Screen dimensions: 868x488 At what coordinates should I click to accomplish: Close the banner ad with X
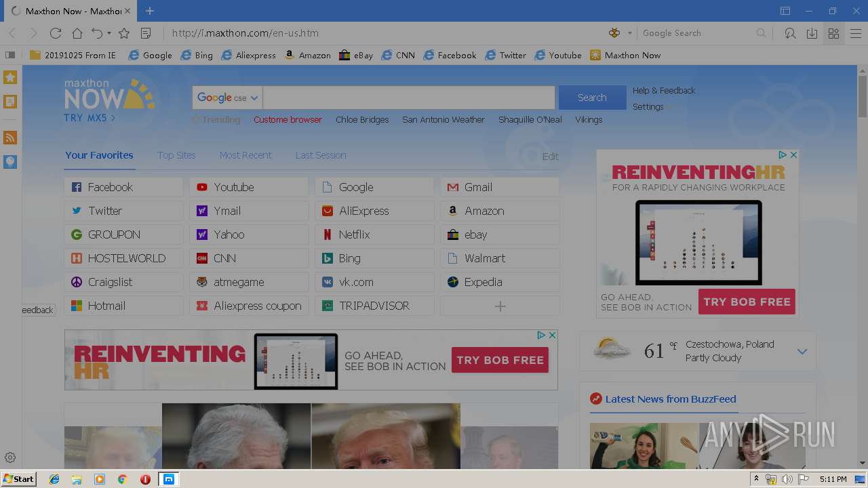552,335
